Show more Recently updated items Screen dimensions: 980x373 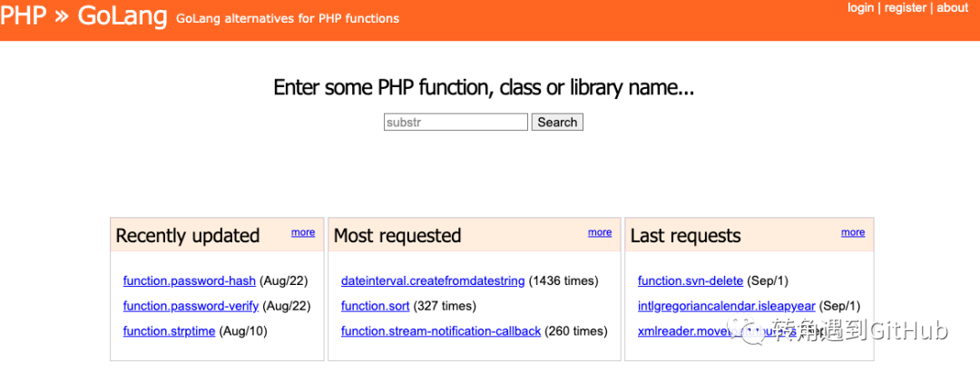tap(303, 232)
